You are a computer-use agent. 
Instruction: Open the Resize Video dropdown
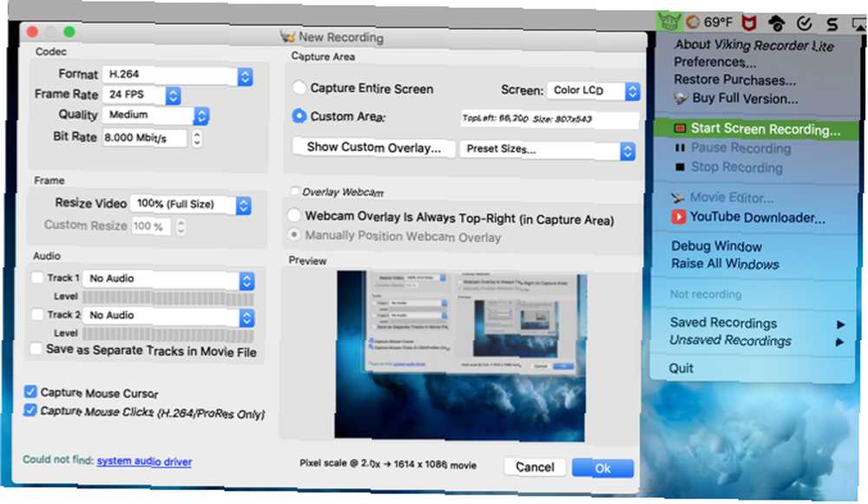(x=190, y=204)
